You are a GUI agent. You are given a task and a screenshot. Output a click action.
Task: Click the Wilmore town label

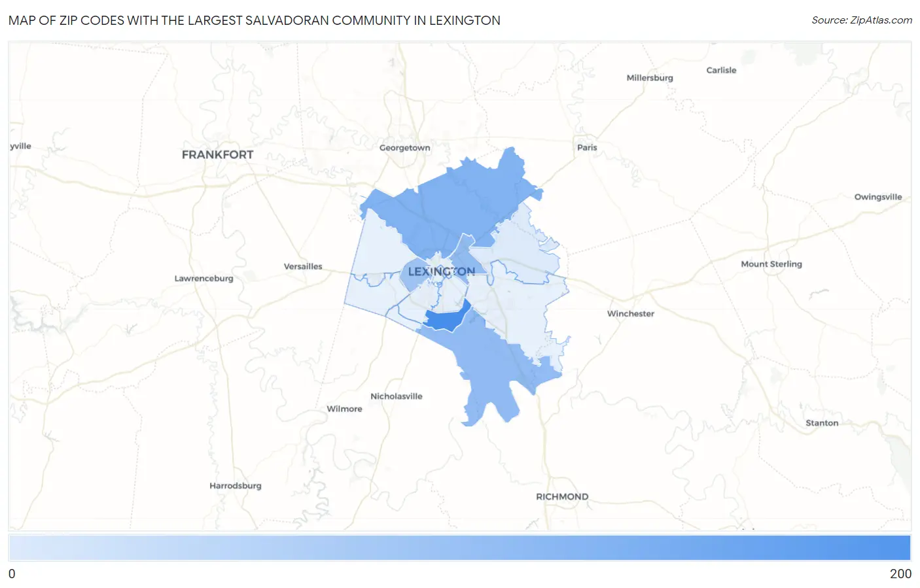[x=344, y=409]
